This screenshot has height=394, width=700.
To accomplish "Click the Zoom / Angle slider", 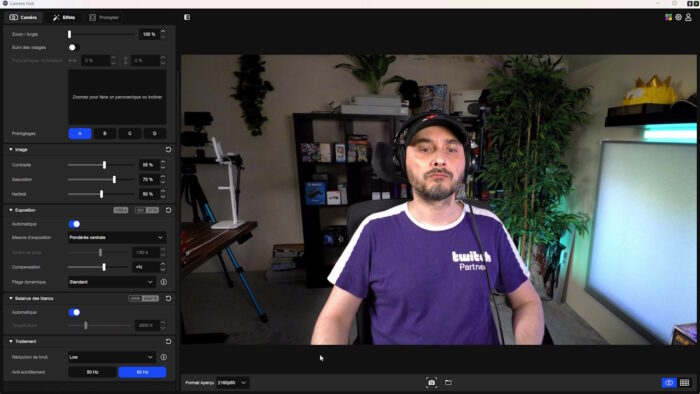I will [x=101, y=34].
